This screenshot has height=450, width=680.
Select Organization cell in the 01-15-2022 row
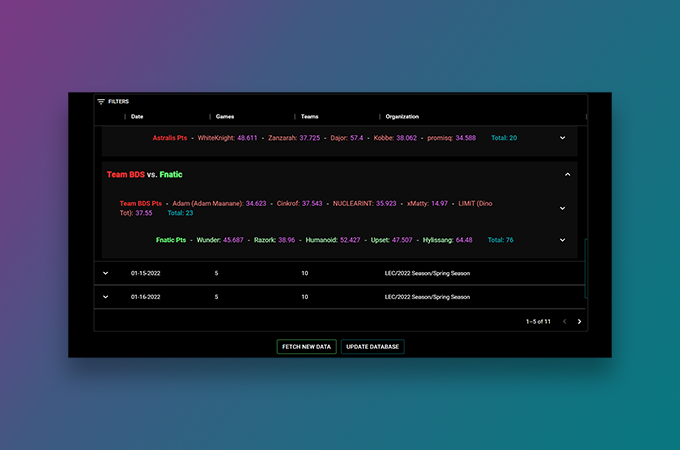point(427,273)
